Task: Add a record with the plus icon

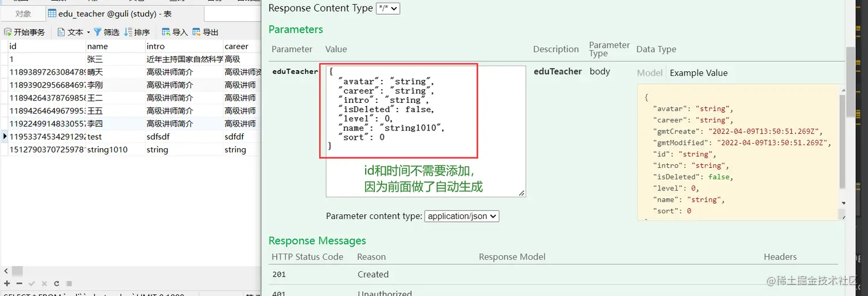Action: 7,283
